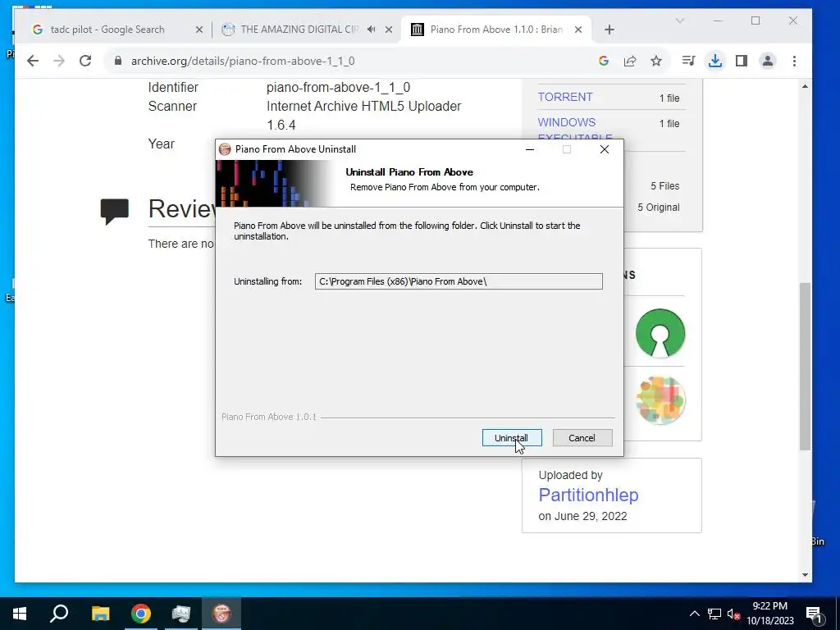Click the piano-from-above-1_1_0 identifier text
840x630 pixels.
point(339,87)
